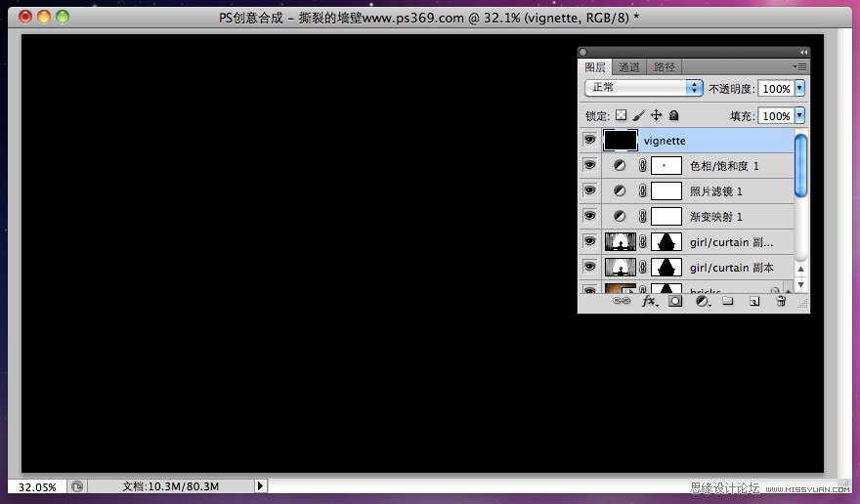The image size is (860, 504).
Task: Open the layers panel options menu
Action: pyautogui.click(x=799, y=67)
